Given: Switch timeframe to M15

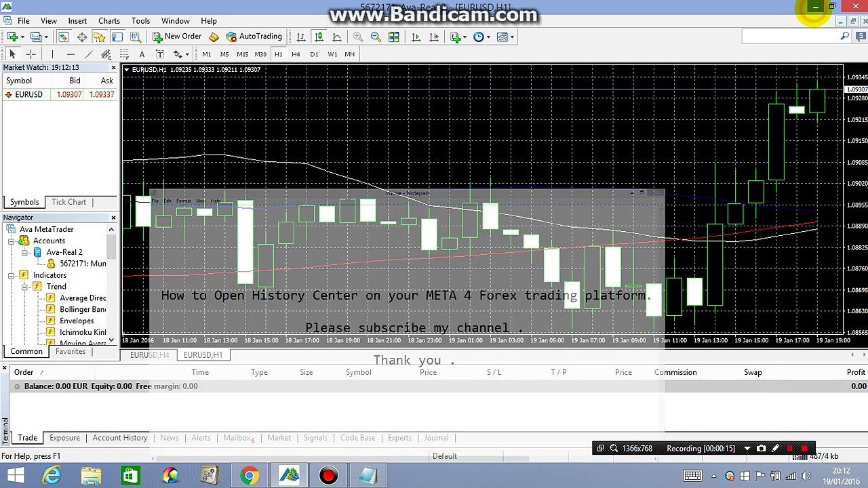Looking at the screenshot, I should [242, 54].
